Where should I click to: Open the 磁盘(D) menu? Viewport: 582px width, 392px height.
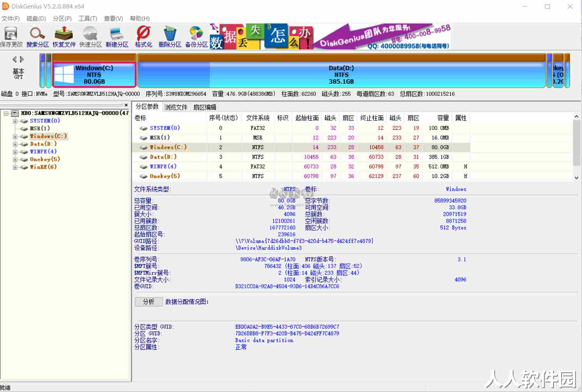point(36,18)
